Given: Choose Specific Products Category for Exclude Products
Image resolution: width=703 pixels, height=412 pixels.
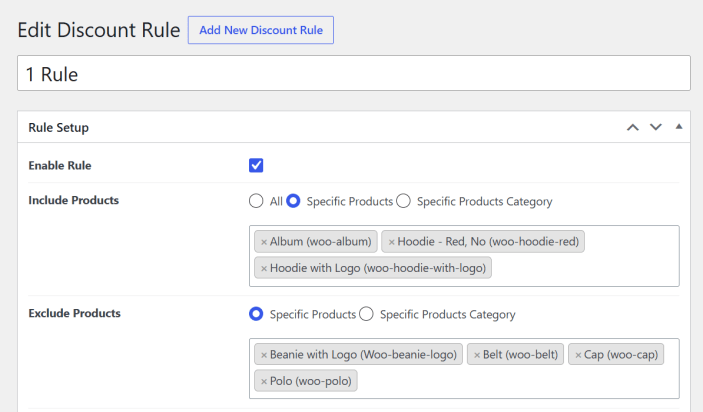Looking at the screenshot, I should (x=366, y=314).
